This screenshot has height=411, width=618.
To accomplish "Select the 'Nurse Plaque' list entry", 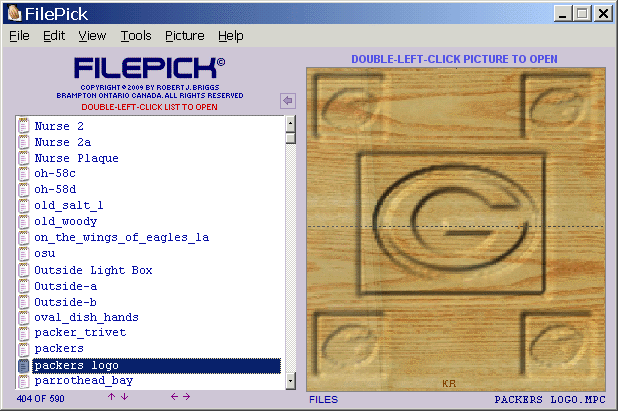I will [76, 158].
